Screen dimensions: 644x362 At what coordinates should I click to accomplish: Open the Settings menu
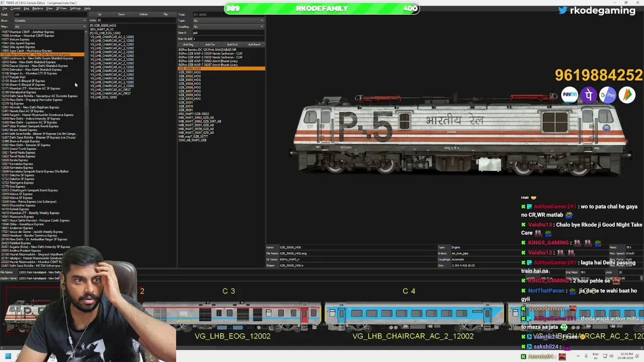tap(75, 9)
